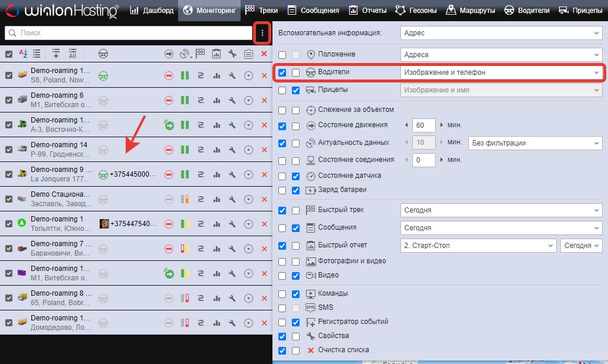Uncheck first Водители checkbox
This screenshot has height=364, width=608.
[282, 72]
